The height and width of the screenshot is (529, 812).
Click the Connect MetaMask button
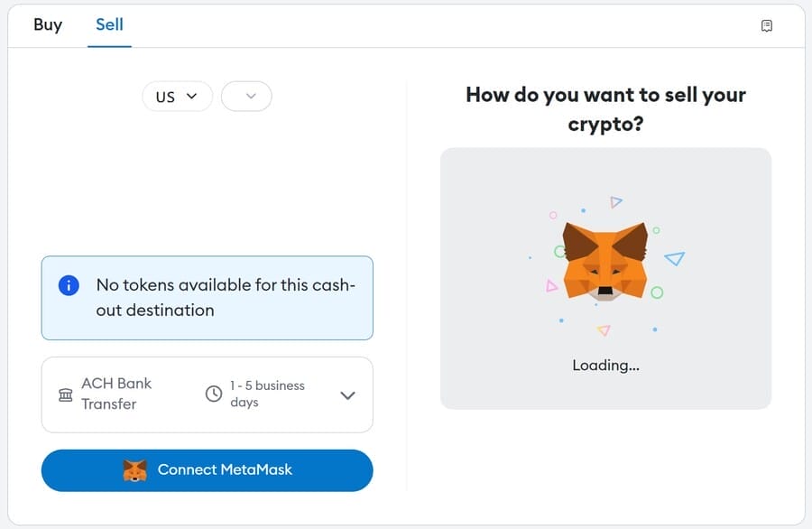click(x=207, y=469)
